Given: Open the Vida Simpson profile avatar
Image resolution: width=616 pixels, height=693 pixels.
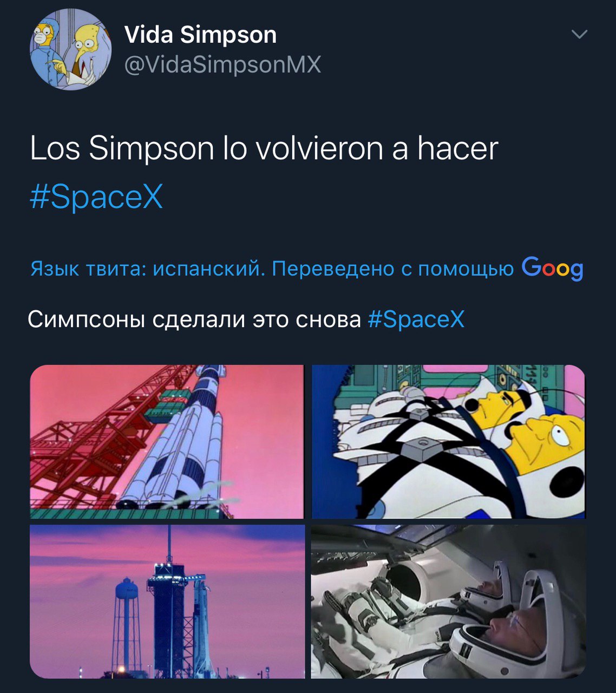Looking at the screenshot, I should (70, 49).
